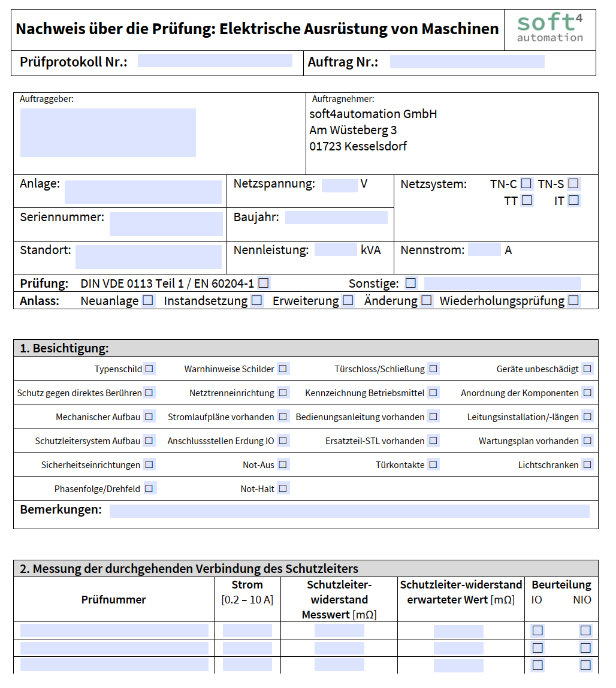Mark Geräte unbeschädigt checkbox

pos(587,369)
